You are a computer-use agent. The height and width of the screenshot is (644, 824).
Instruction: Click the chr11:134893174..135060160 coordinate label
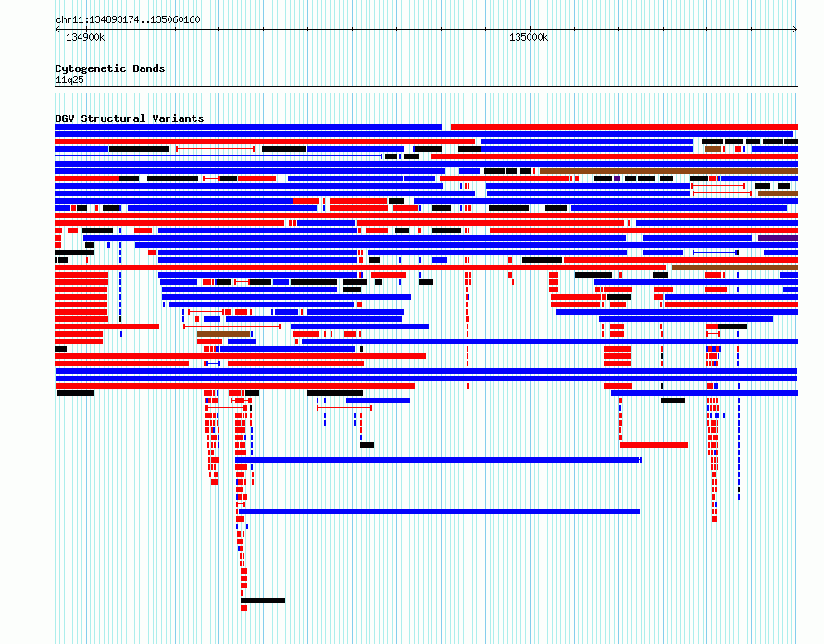tap(128, 20)
